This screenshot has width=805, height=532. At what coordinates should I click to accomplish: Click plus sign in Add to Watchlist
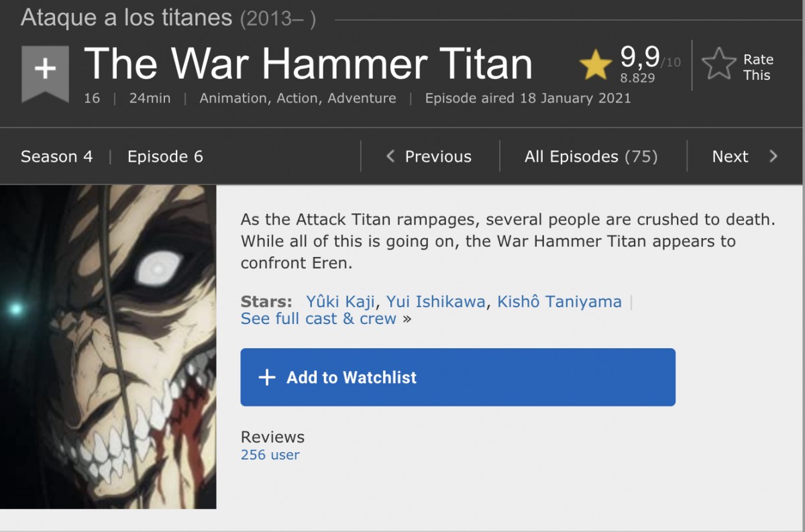[x=267, y=377]
